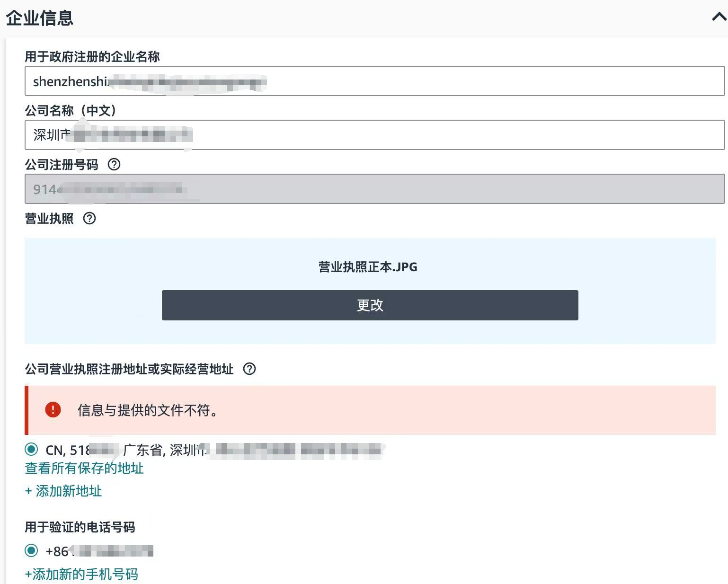Click + 添加新地址 link
Image resolution: width=728 pixels, height=584 pixels.
click(63, 491)
